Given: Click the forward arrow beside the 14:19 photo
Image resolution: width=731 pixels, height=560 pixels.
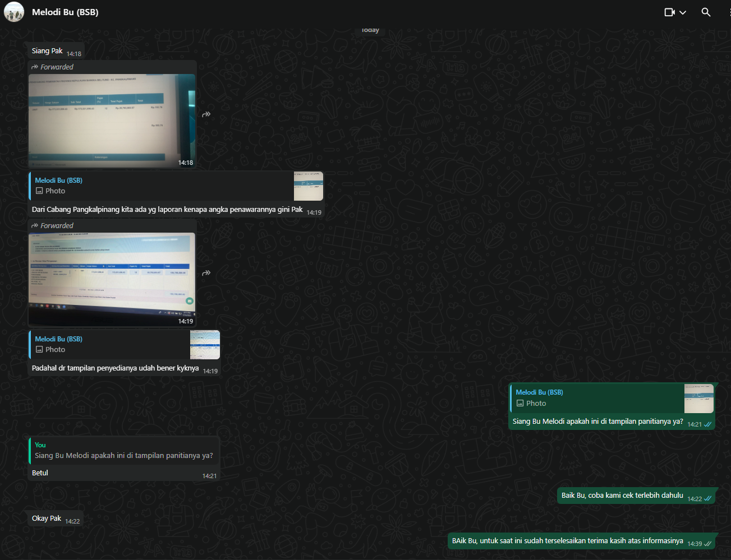Looking at the screenshot, I should [x=206, y=273].
